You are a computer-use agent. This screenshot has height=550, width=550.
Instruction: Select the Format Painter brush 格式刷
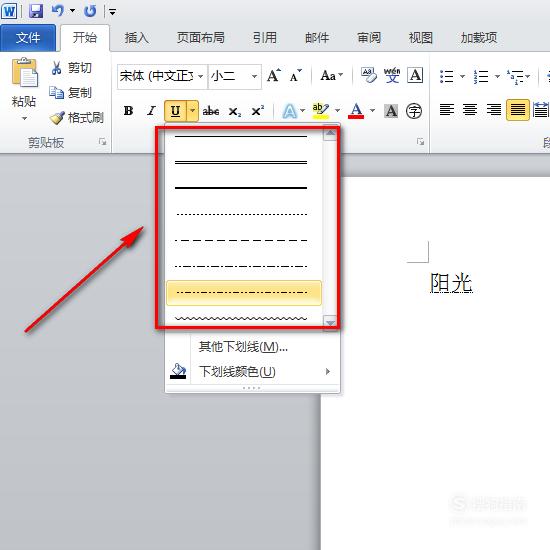pos(57,118)
